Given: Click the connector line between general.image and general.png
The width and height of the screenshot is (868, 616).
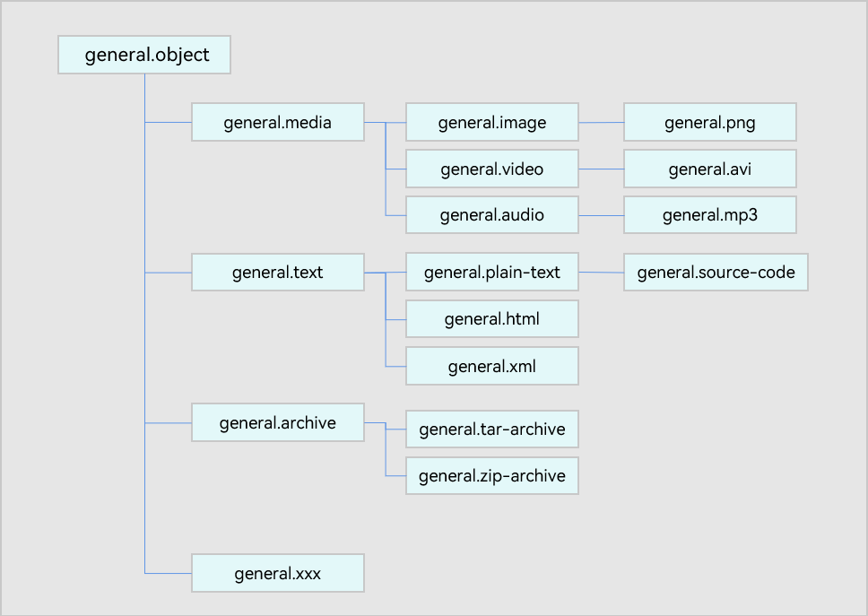Looking at the screenshot, I should pos(601,122).
